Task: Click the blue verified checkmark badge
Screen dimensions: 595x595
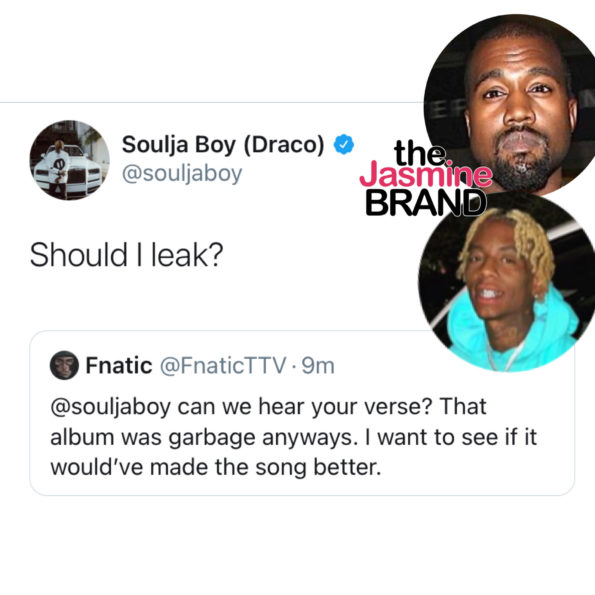Action: pos(344,145)
